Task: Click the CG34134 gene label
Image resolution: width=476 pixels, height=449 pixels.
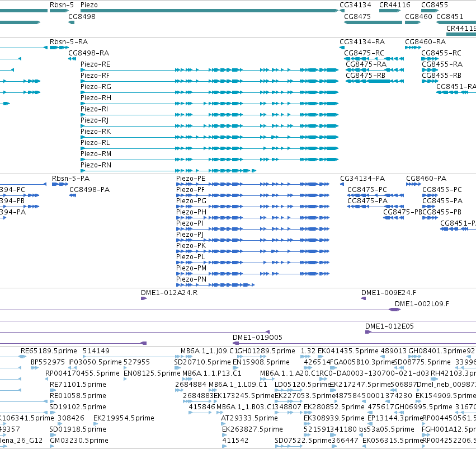Action: 355,5
